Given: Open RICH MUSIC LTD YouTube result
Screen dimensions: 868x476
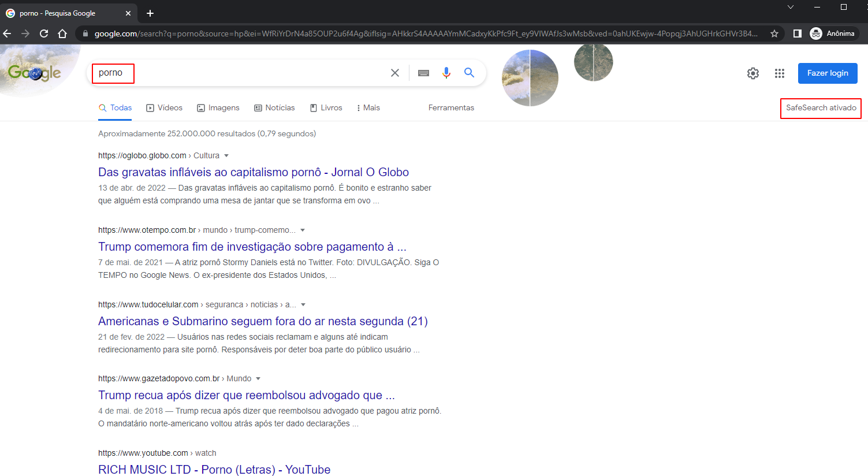Looking at the screenshot, I should [214, 470].
